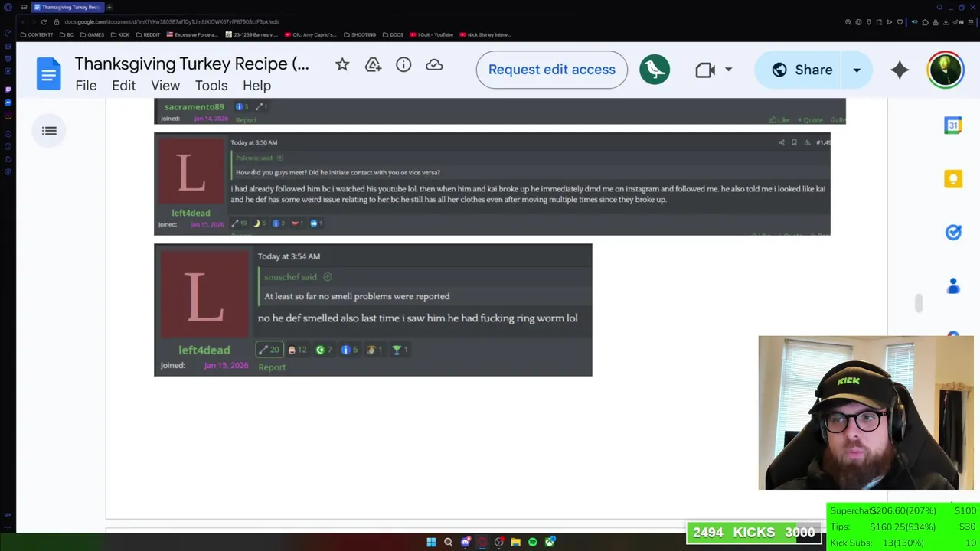
Task: Open Google Calendar side panel icon
Action: click(953, 126)
